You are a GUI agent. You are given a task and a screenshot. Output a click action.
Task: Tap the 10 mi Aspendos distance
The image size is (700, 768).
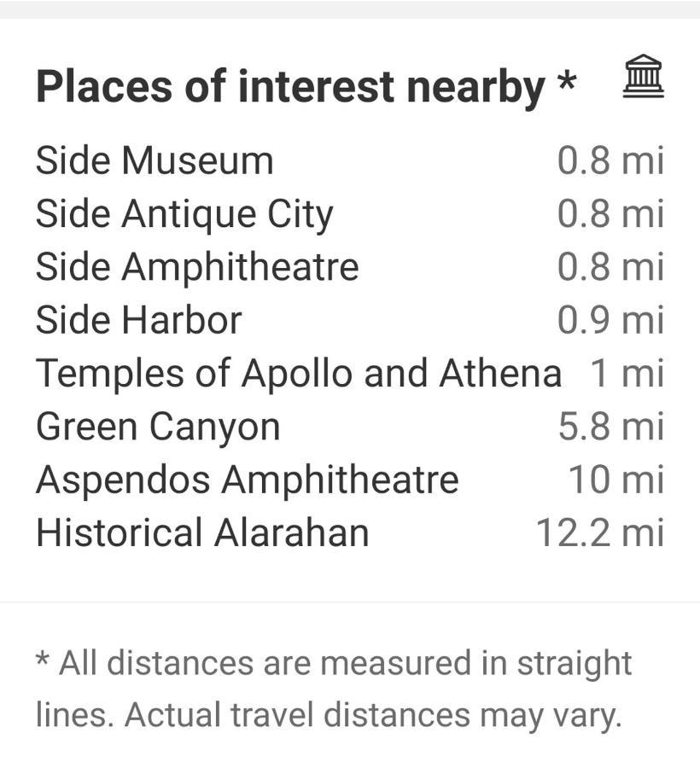615,480
